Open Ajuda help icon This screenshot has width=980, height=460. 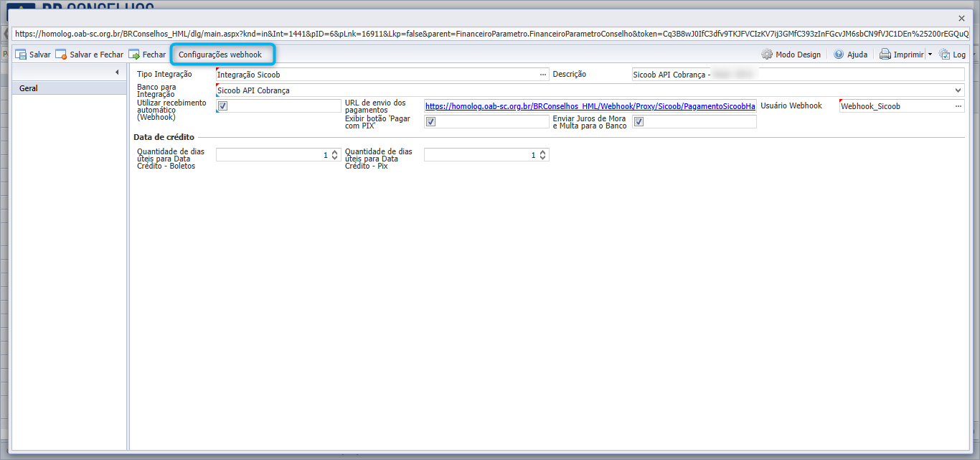tap(839, 55)
